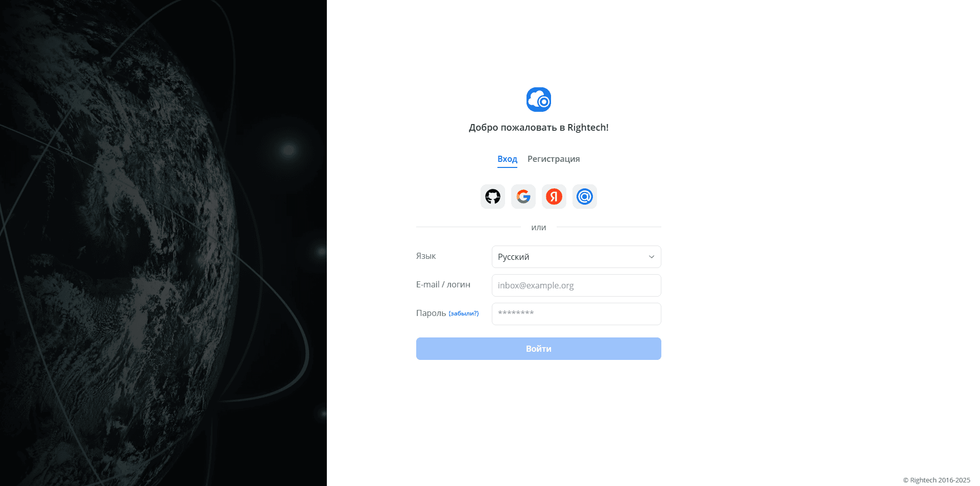Sign in with the GitHub icon
The height and width of the screenshot is (486, 980).
point(492,197)
